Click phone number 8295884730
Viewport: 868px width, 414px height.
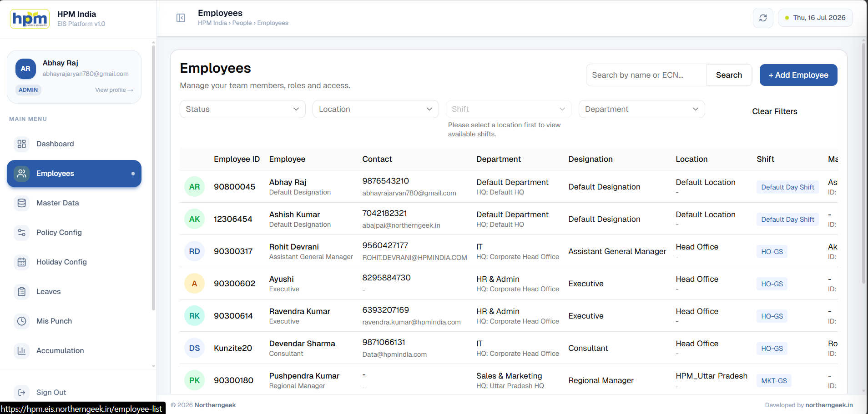386,278
